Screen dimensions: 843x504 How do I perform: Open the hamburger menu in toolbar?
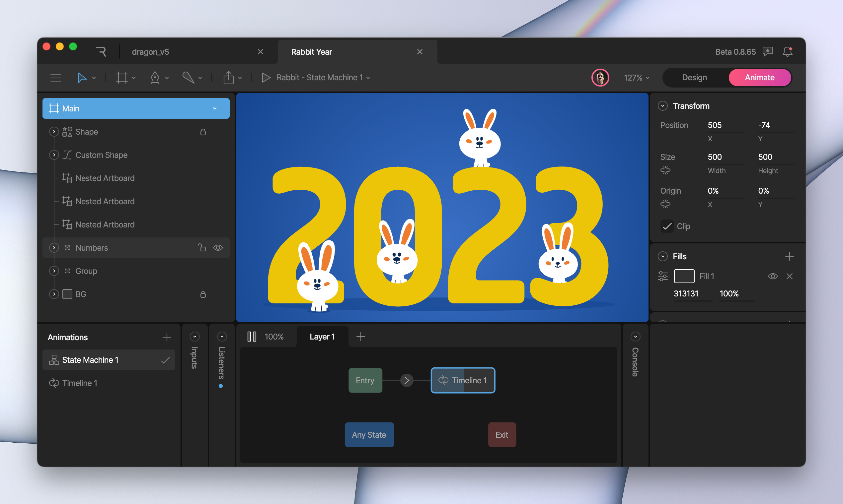(x=56, y=78)
